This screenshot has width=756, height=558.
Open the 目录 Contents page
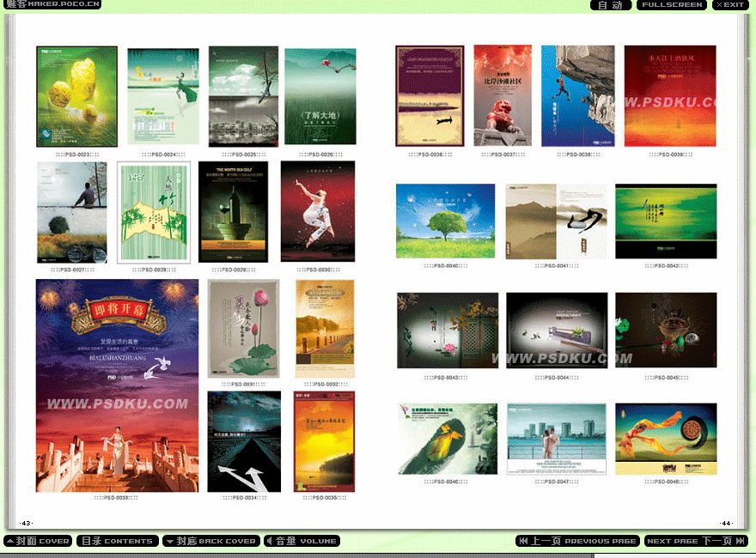(117, 541)
